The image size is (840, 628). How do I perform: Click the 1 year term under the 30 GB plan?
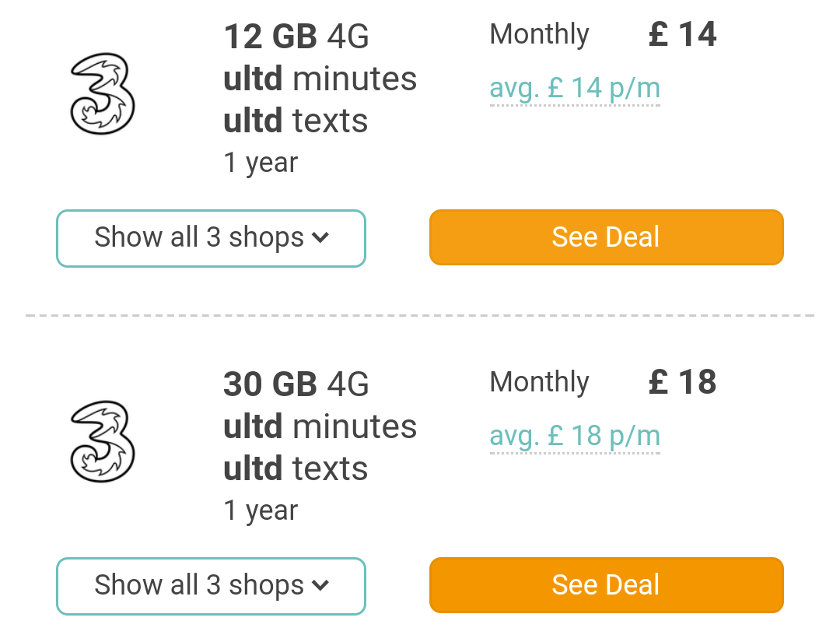pos(261,510)
